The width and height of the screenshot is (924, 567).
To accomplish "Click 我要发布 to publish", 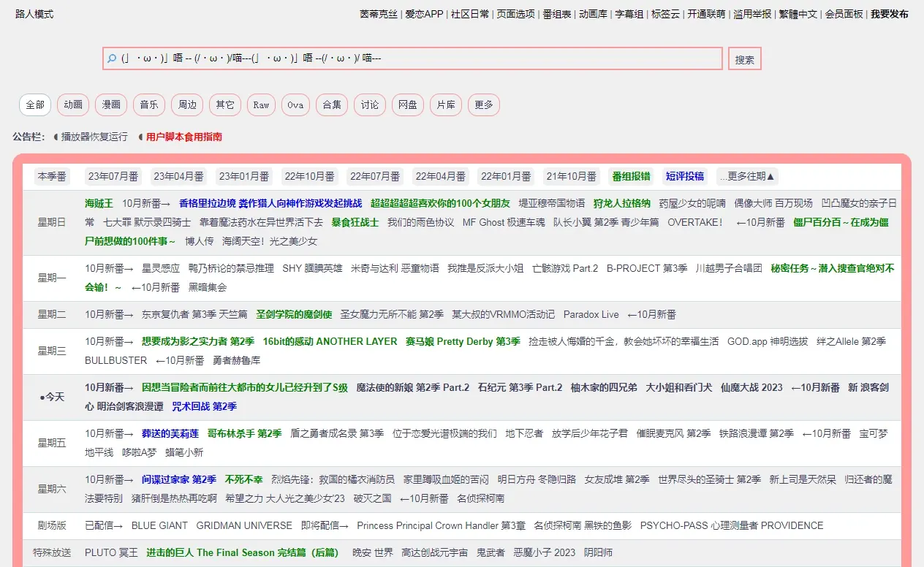I will (x=889, y=14).
